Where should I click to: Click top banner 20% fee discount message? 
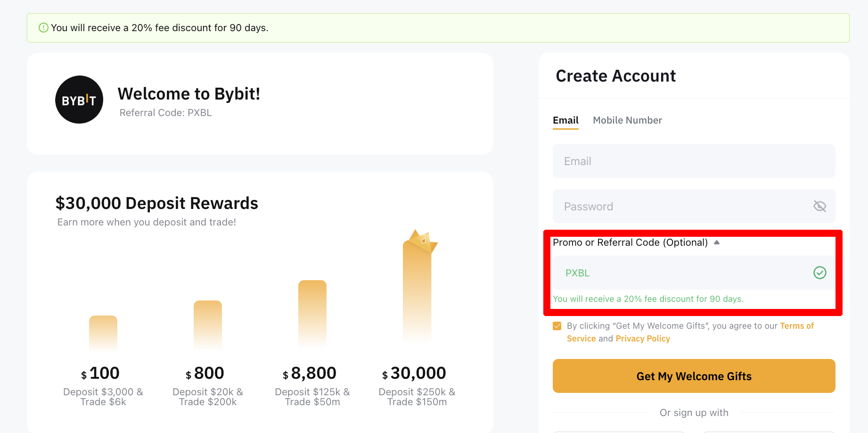tap(160, 28)
